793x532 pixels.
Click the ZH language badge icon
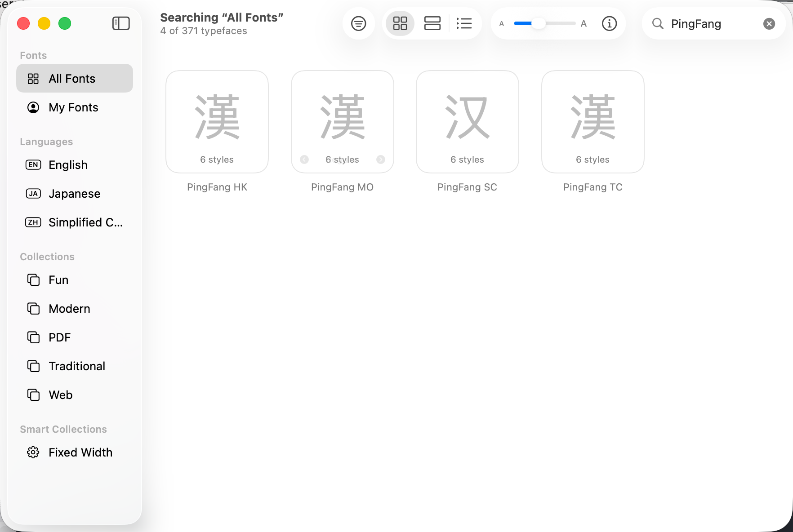coord(33,222)
